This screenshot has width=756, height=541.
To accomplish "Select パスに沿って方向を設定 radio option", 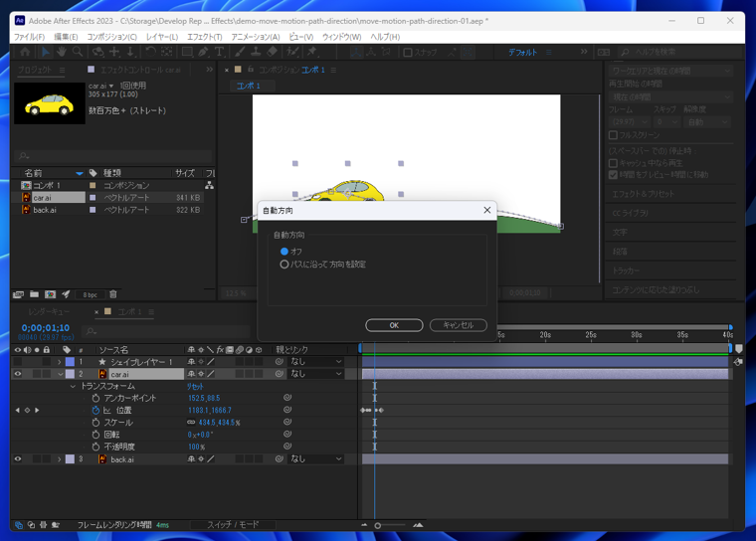I will (284, 265).
